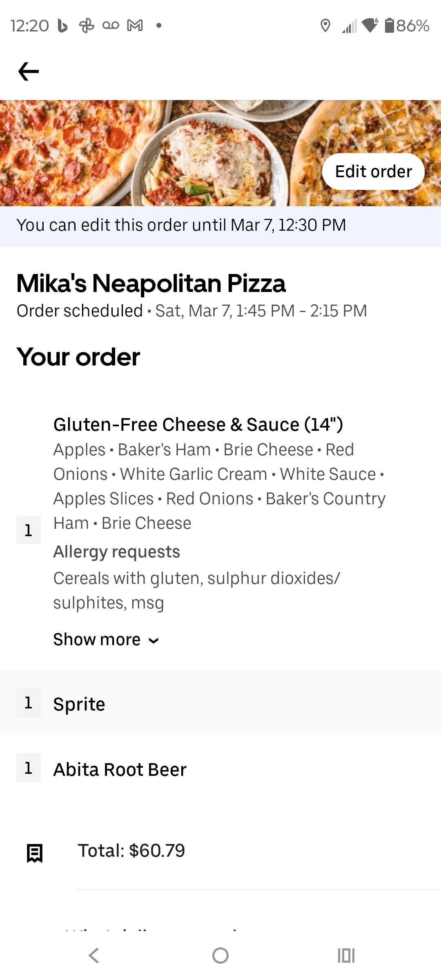This screenshot has height=980, width=441.
Task: Tap the Wi-Fi signal status icon
Action: point(370,26)
